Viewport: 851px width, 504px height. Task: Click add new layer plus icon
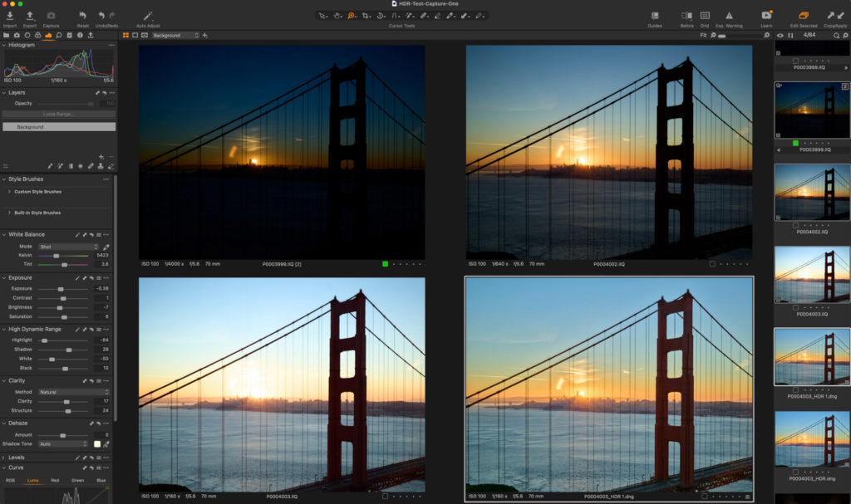101,156
